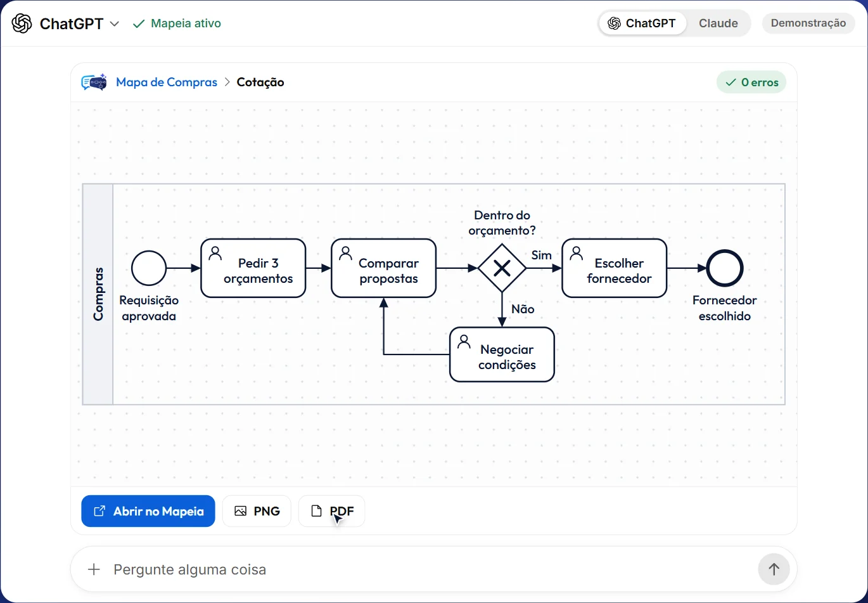Select the Escolher fornecedor task

coord(615,268)
